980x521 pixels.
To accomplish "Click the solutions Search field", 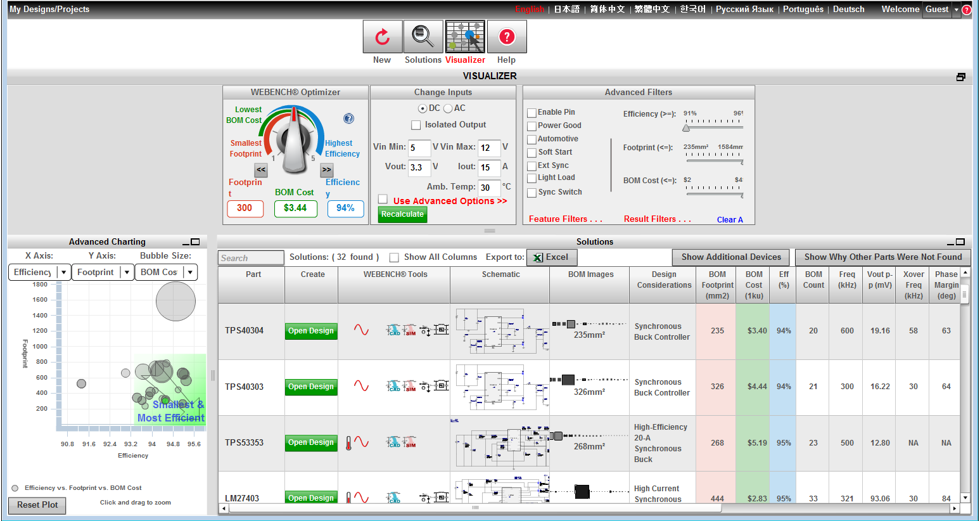I will 251,258.
